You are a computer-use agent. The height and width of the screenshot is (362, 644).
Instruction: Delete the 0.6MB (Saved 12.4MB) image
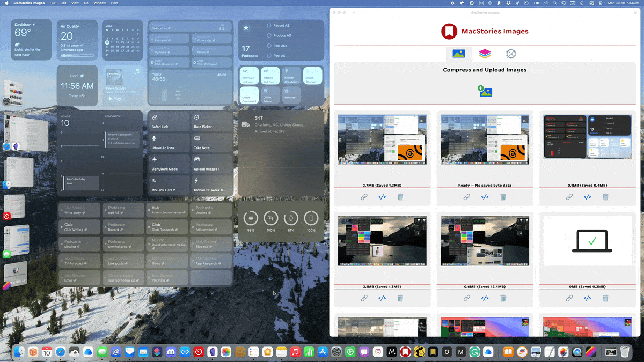click(503, 298)
